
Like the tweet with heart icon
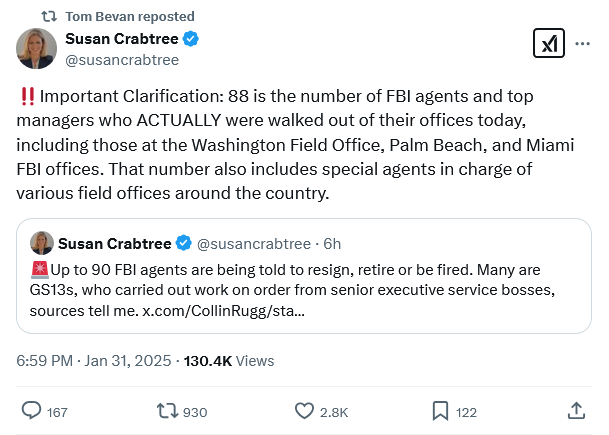[x=305, y=410]
